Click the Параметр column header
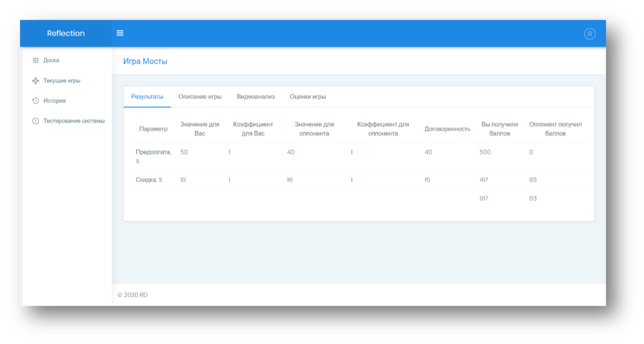 point(153,129)
